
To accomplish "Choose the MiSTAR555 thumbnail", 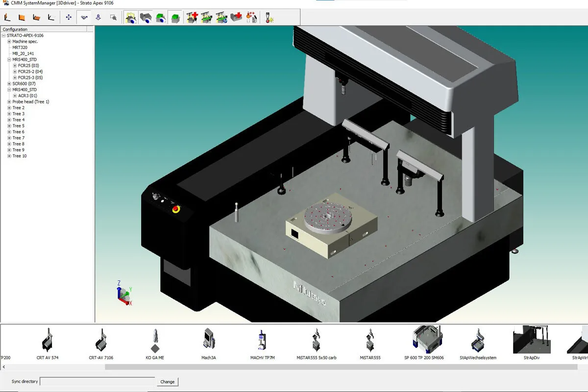I will [x=370, y=341].
